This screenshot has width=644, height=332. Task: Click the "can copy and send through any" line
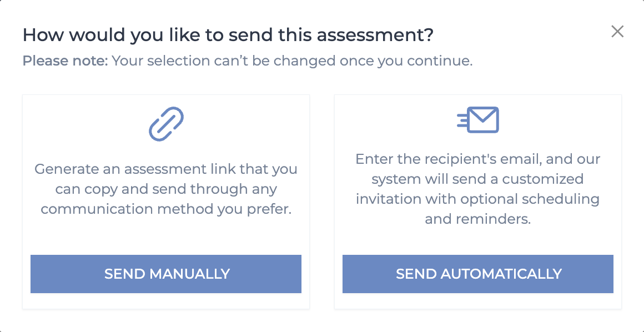(166, 189)
